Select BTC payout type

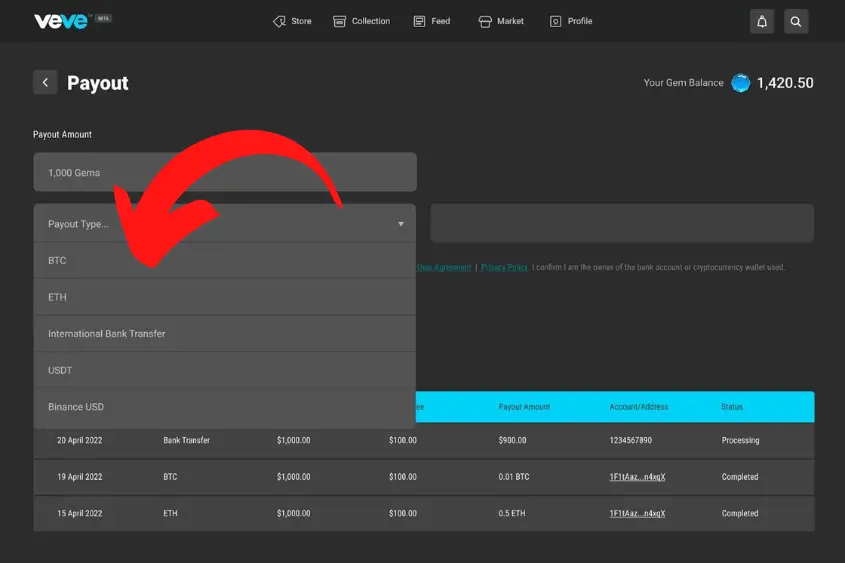pyautogui.click(x=225, y=260)
